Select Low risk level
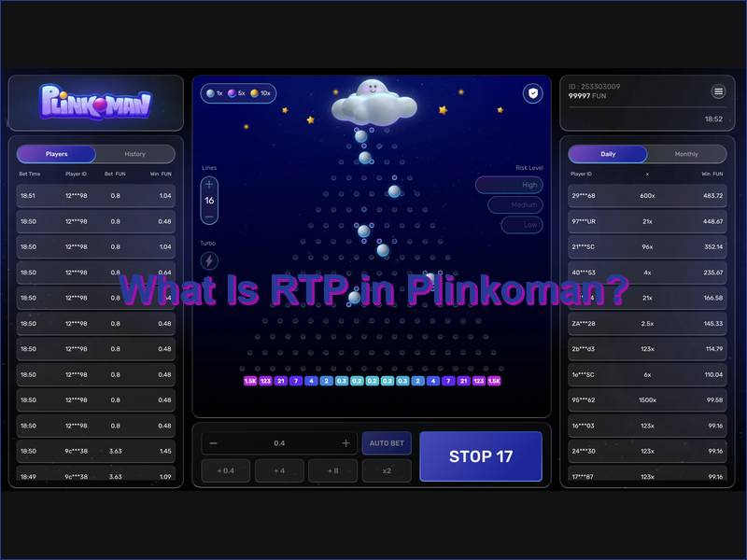Image resolution: width=747 pixels, height=560 pixels. tap(509, 225)
